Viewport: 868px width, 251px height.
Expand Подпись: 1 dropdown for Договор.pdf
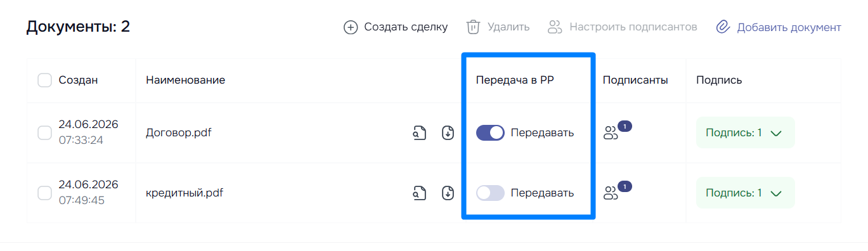point(745,132)
